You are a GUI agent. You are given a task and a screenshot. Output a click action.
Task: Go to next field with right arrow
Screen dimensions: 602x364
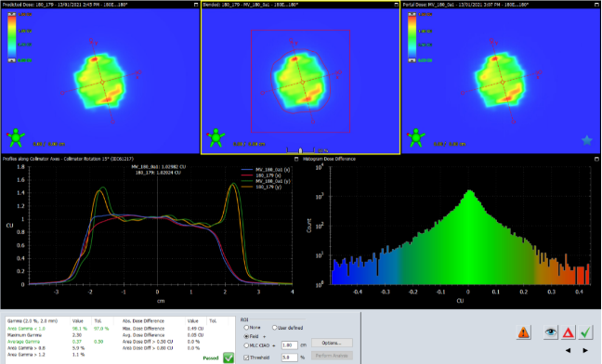[585, 350]
